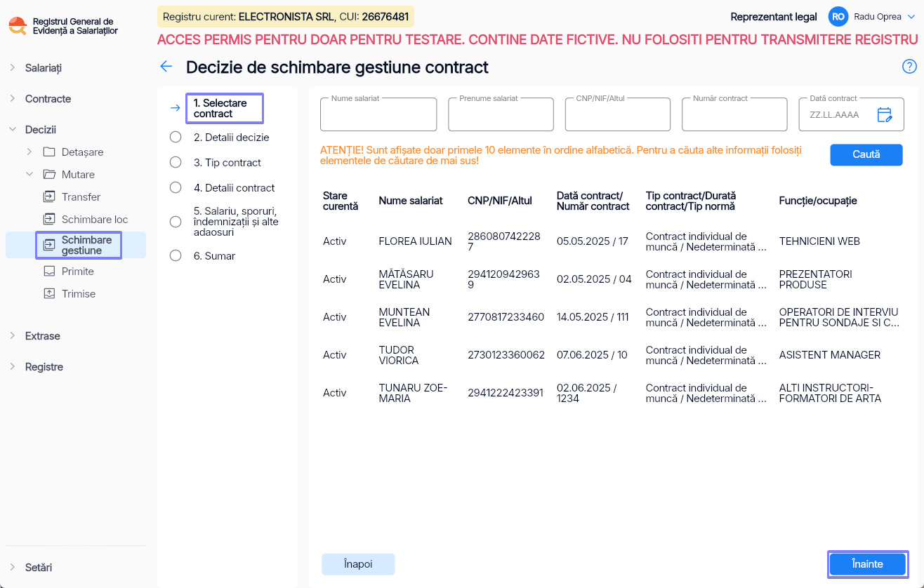Select the FLOREA IULIAN contract row

(612, 241)
